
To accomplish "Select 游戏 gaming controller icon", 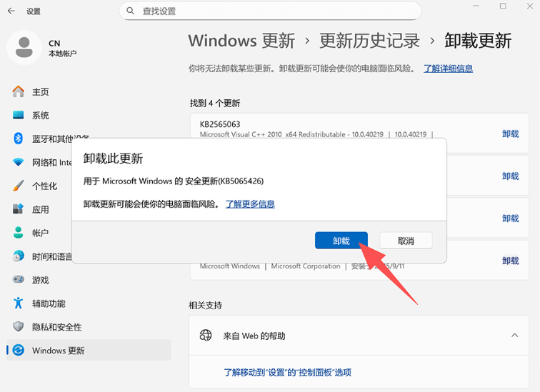I will click(19, 280).
